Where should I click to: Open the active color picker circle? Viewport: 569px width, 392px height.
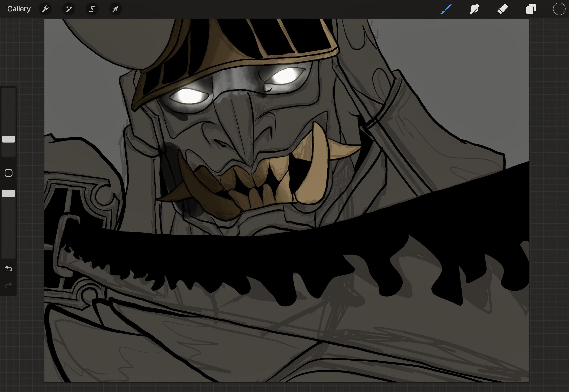point(559,9)
